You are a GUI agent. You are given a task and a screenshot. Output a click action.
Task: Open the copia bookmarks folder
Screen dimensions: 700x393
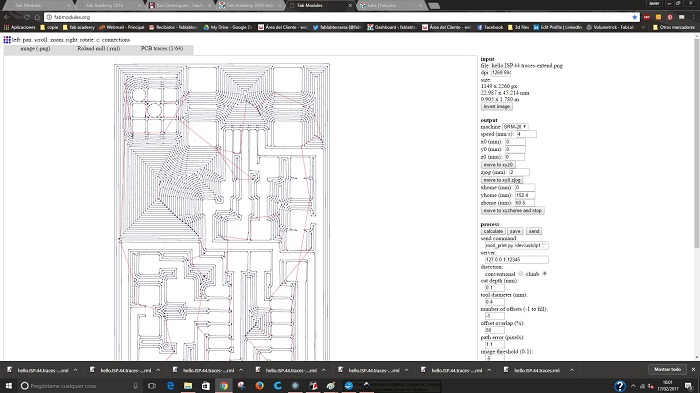49,27
